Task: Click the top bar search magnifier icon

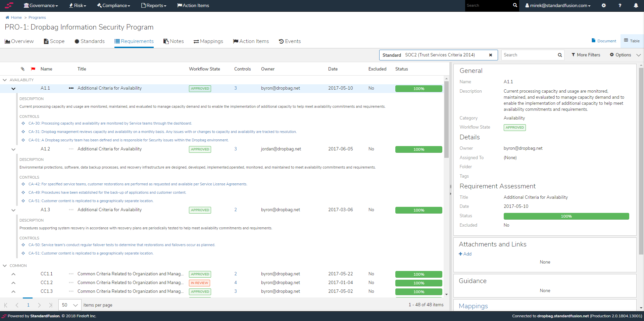Action: click(515, 5)
